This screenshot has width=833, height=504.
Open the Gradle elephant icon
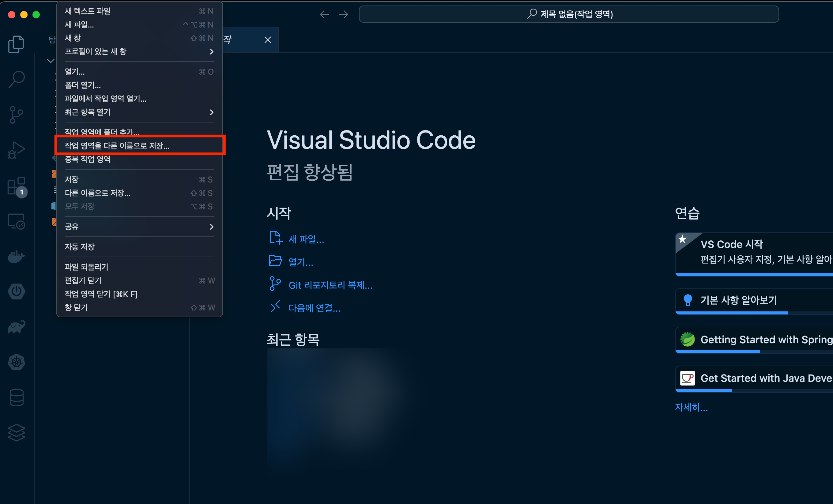(16, 327)
